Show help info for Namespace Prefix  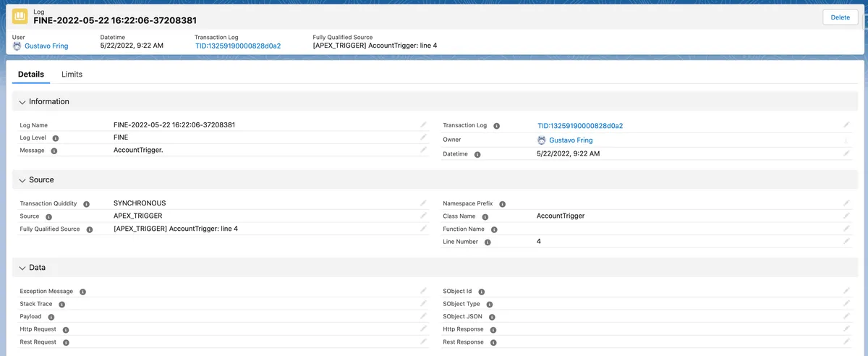pyautogui.click(x=503, y=204)
